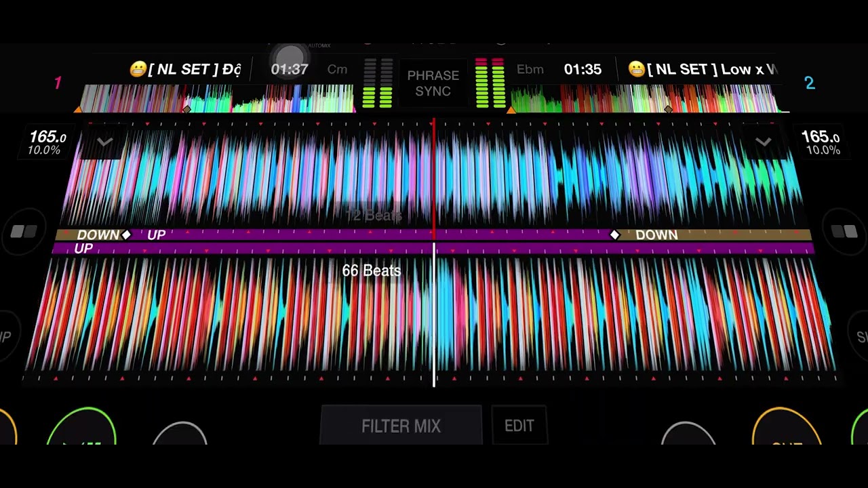Click the EDIT button
The width and height of the screenshot is (868, 488).
pos(519,426)
